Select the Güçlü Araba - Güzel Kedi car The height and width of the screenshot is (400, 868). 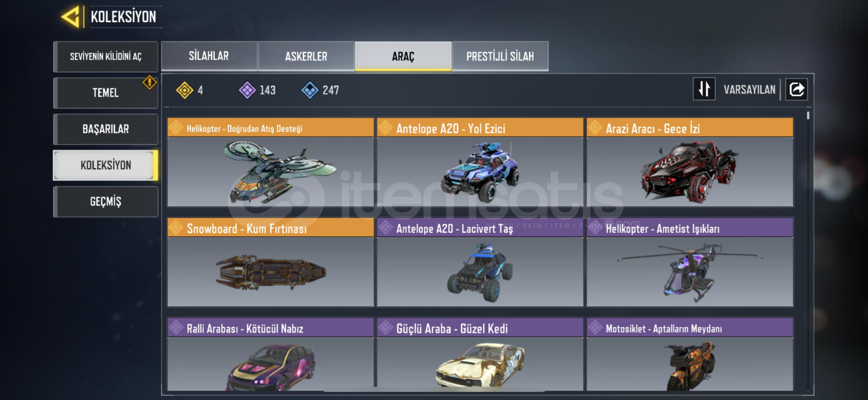click(x=480, y=354)
